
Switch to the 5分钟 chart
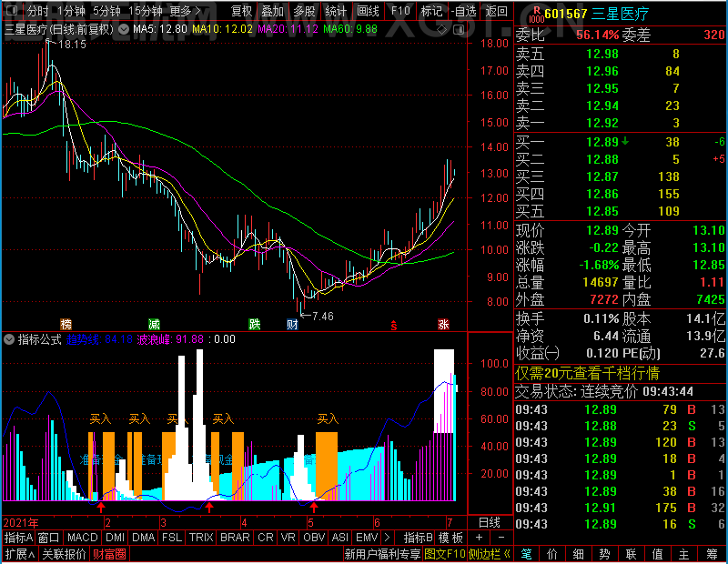[x=106, y=11]
